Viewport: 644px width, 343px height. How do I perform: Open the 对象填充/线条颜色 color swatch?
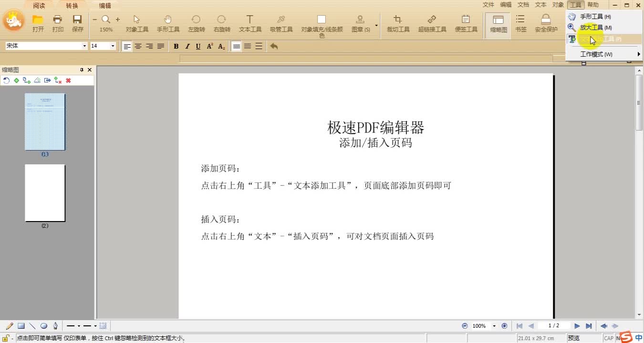tap(322, 20)
